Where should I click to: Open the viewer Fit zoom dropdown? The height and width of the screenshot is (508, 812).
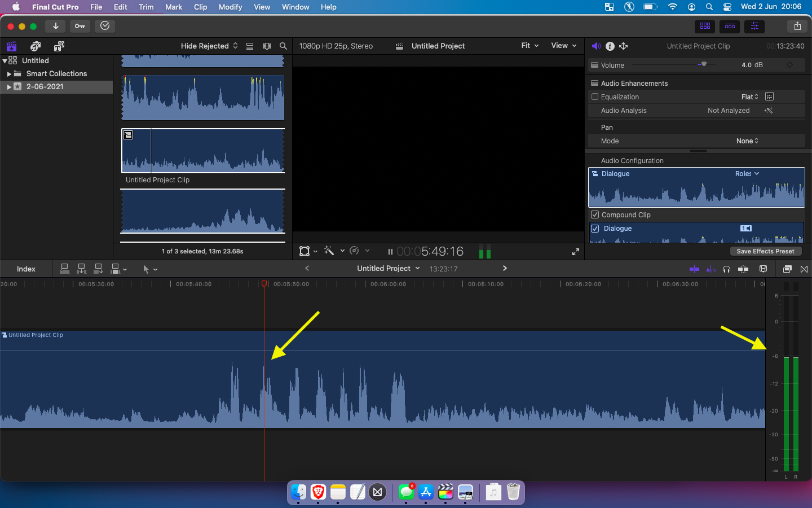point(529,46)
